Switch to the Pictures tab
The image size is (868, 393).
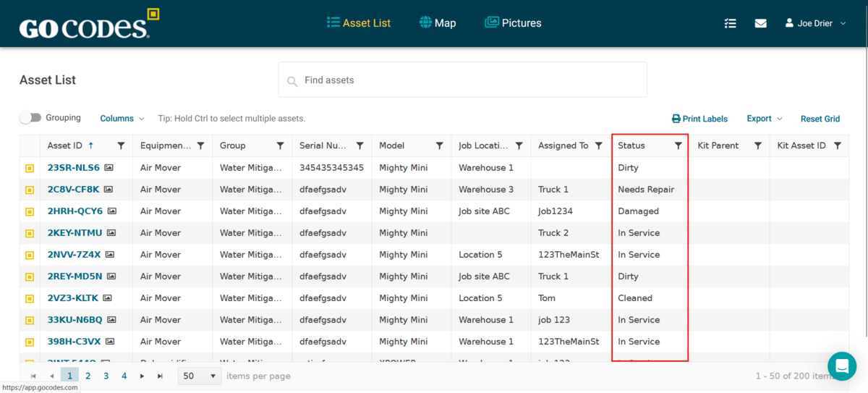pos(513,23)
